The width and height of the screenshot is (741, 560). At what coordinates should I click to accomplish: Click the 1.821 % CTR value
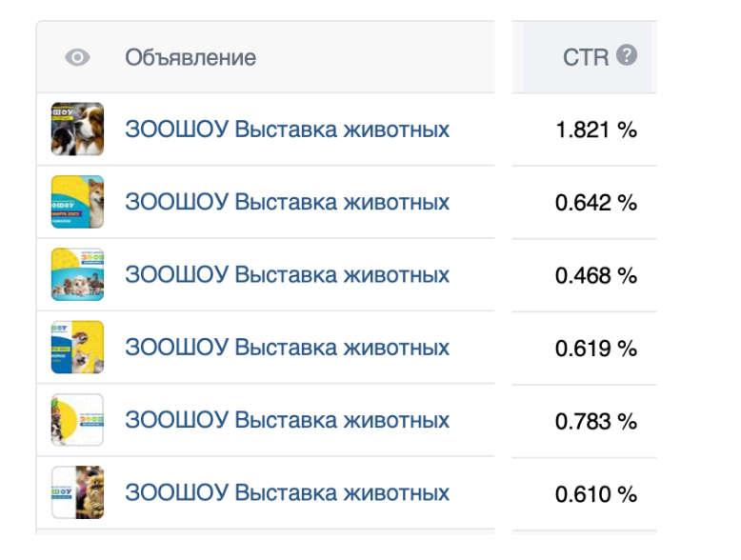point(596,130)
